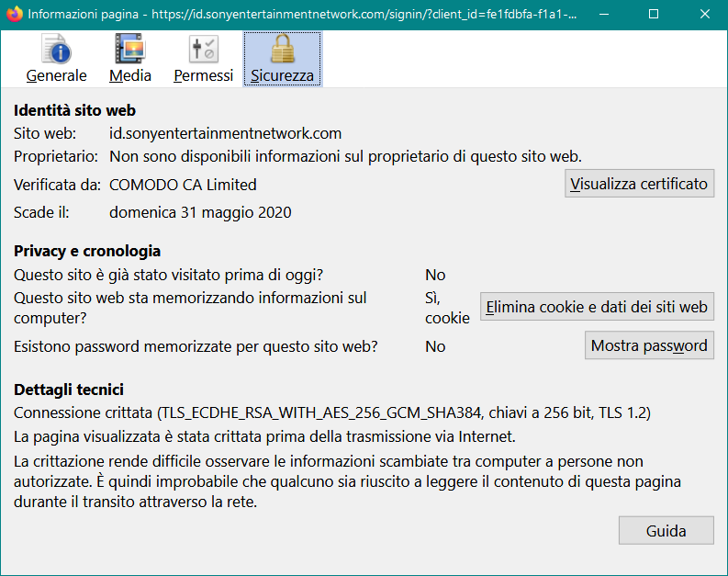Click the 'Sito web:' label
The image size is (728, 576).
(45, 133)
